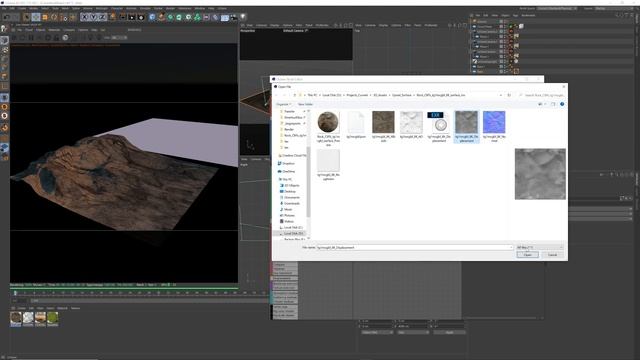Click the blue Cube primitive icon
The height and width of the screenshot is (360, 640).
pos(152,17)
